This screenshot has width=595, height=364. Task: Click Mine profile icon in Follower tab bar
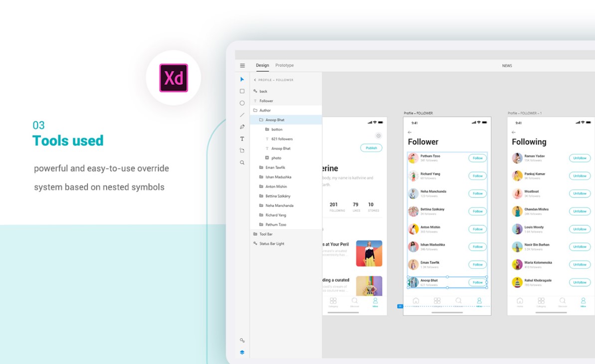479,301
